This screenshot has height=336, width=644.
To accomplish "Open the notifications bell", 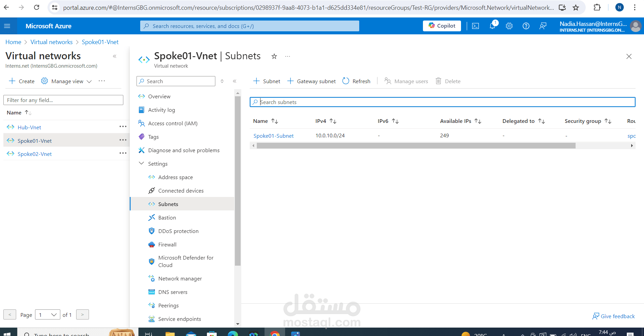I will coord(493,26).
